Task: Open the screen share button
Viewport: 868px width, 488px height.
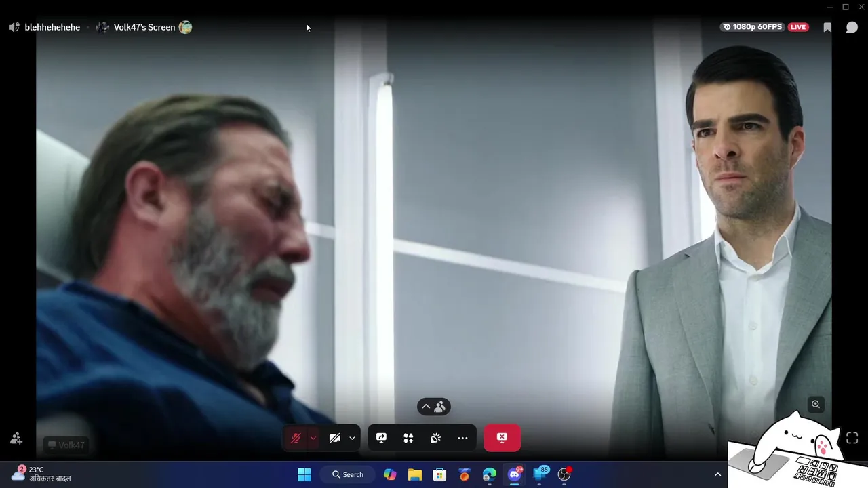Action: pos(381,438)
